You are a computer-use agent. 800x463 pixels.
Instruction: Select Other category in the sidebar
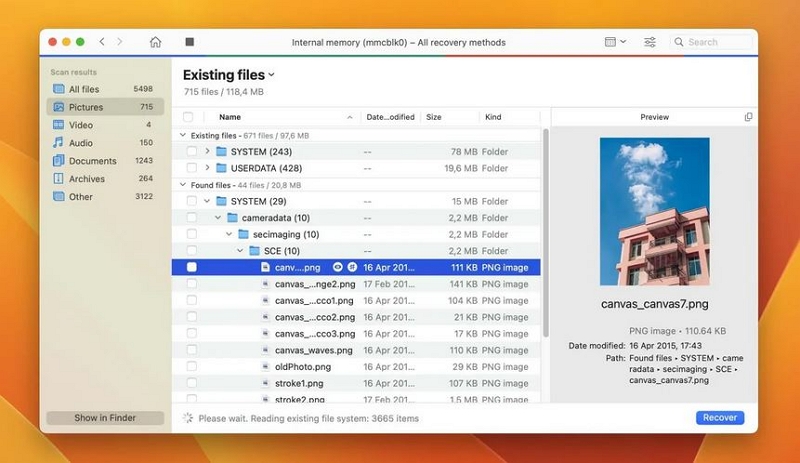pos(105,196)
